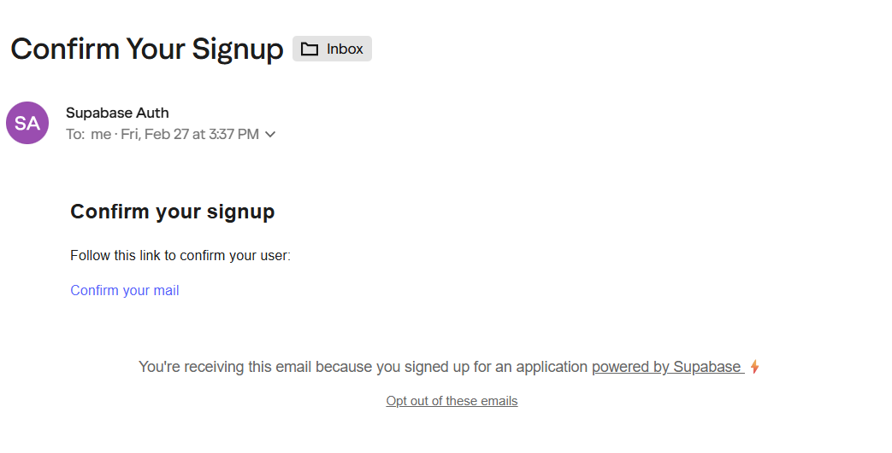Click the purple SA sender avatar
Screen dimensions: 892x453
tap(27, 123)
